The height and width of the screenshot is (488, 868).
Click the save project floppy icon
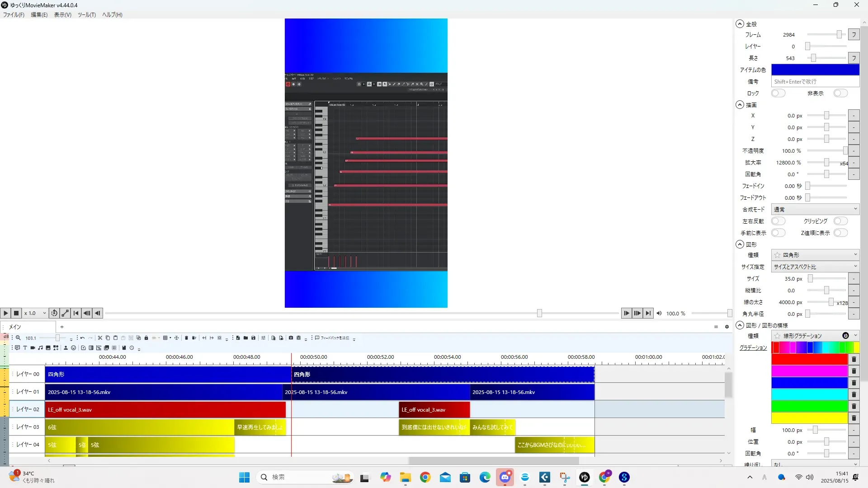tap(253, 338)
